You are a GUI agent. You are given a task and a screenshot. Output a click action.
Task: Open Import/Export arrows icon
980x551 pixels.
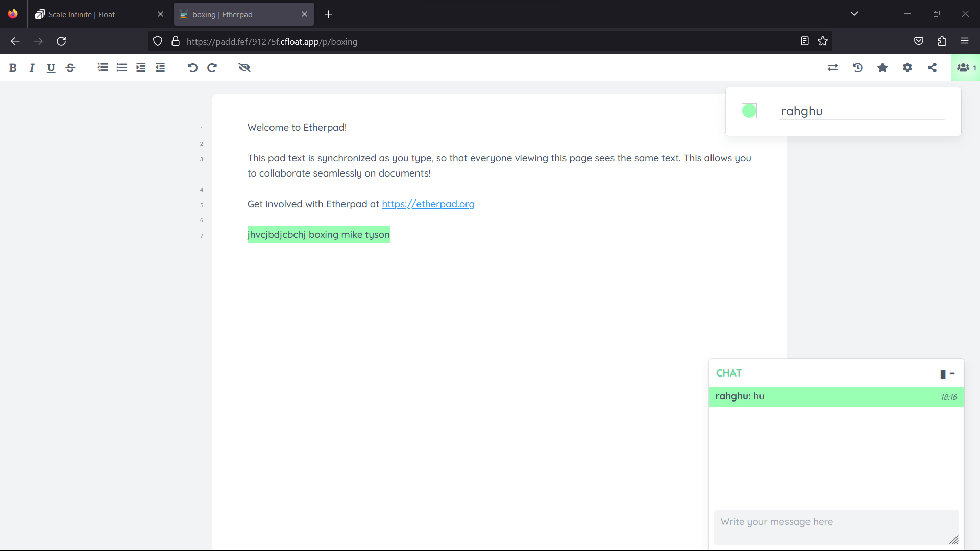click(832, 68)
